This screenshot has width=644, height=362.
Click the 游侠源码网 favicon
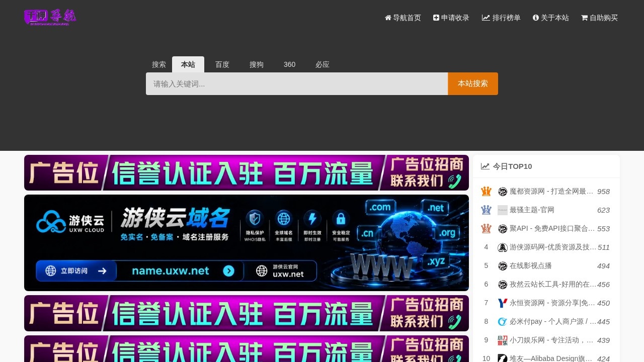coord(503,247)
